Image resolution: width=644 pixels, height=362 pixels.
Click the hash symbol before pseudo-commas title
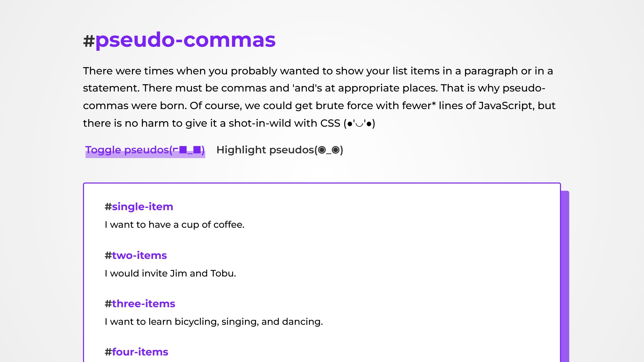coord(89,40)
